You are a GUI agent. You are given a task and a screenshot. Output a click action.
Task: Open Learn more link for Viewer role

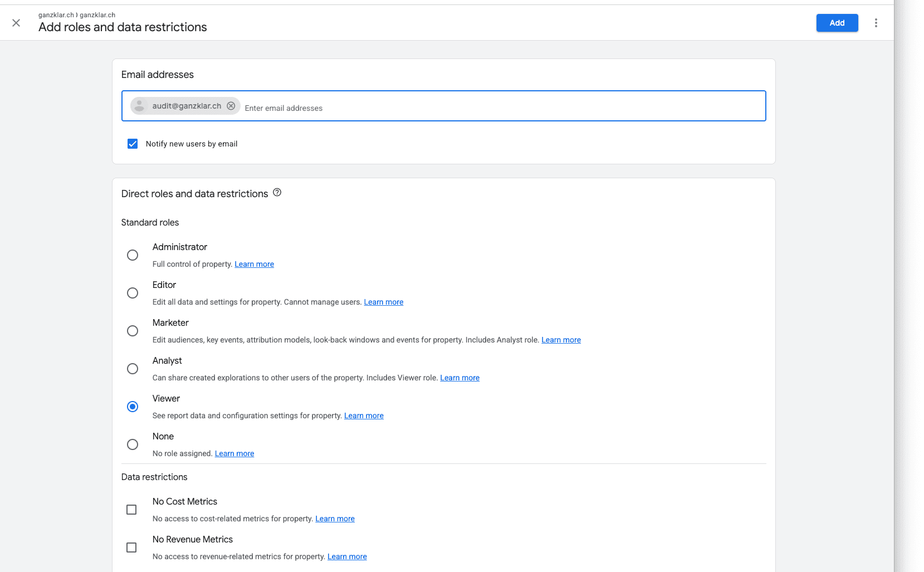coord(364,415)
